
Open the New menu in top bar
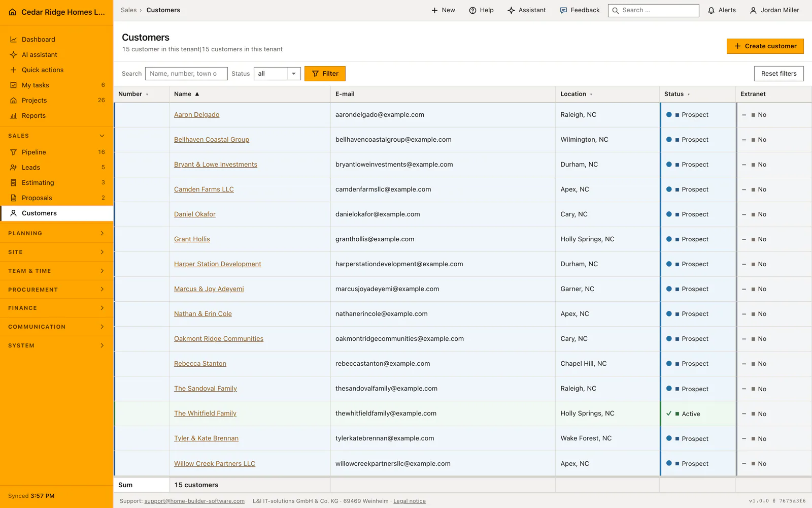(443, 10)
